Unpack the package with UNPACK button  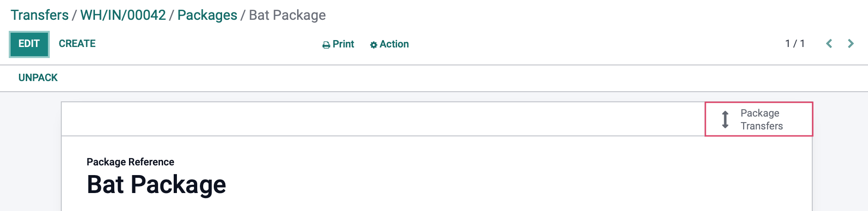click(38, 78)
